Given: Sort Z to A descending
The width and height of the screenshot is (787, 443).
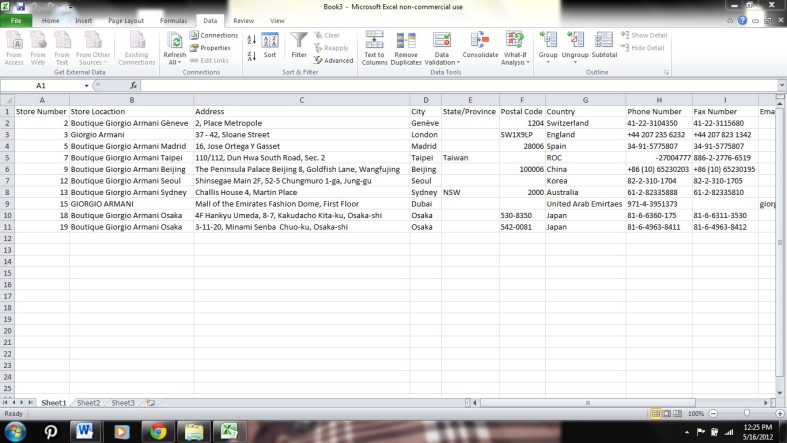Looking at the screenshot, I should click(251, 56).
